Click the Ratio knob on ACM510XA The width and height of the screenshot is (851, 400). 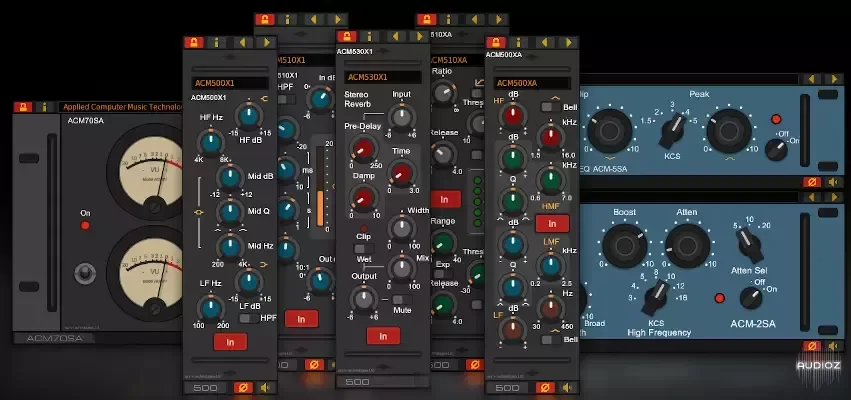tap(444, 93)
